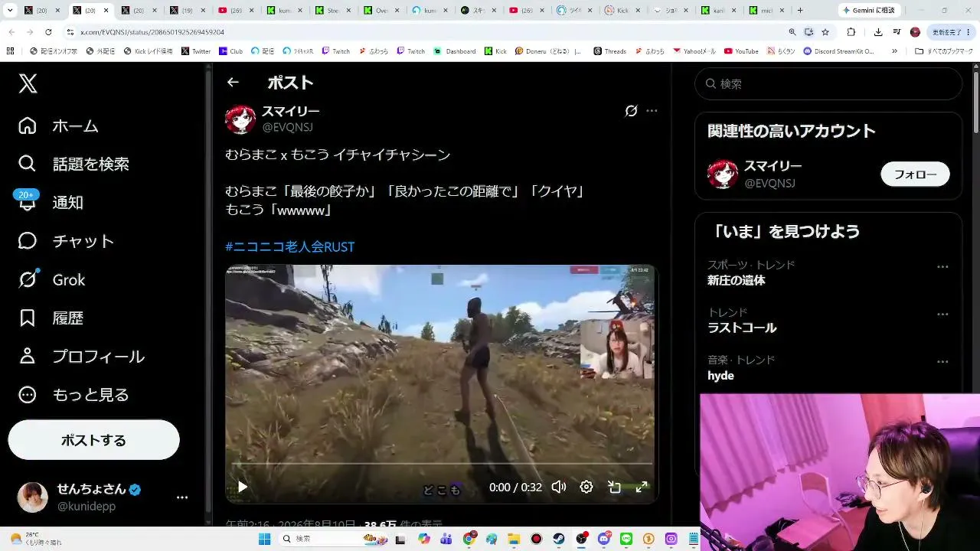Open browser extensions puzzle icon

click(x=851, y=32)
